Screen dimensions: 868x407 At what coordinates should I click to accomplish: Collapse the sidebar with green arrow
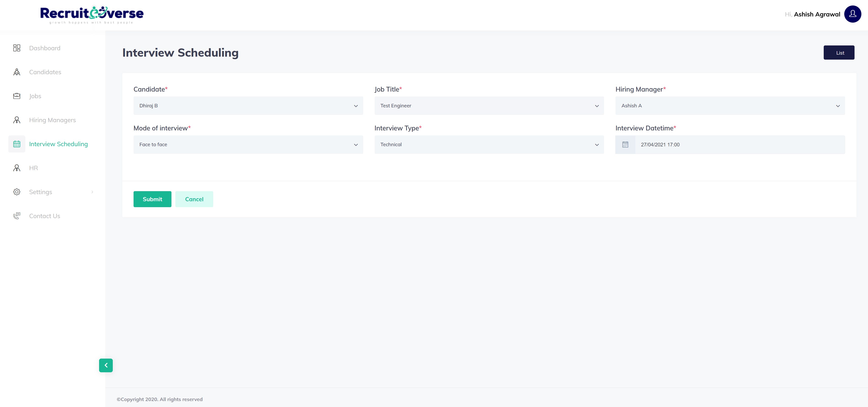[x=106, y=365]
